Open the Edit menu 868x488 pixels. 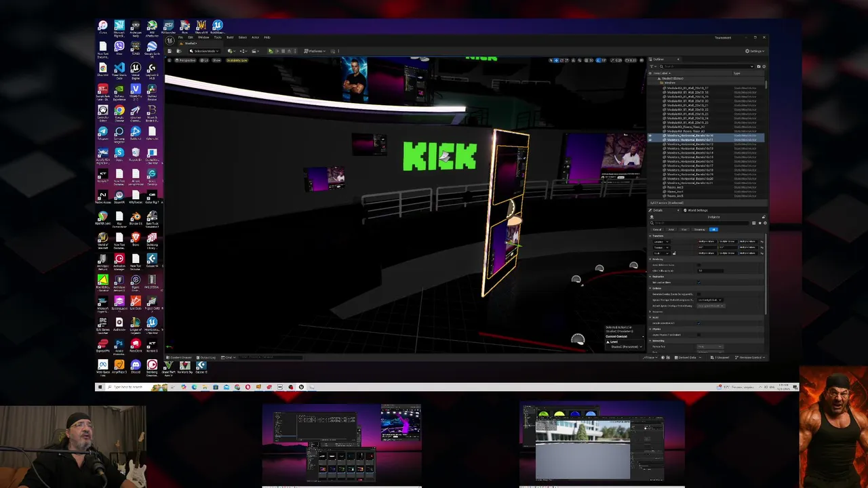point(191,37)
